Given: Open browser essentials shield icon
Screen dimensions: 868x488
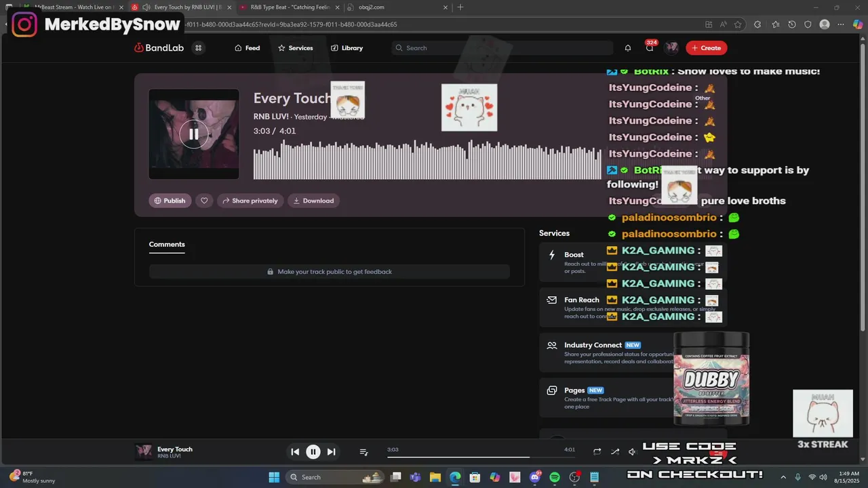Looking at the screenshot, I should tap(808, 24).
